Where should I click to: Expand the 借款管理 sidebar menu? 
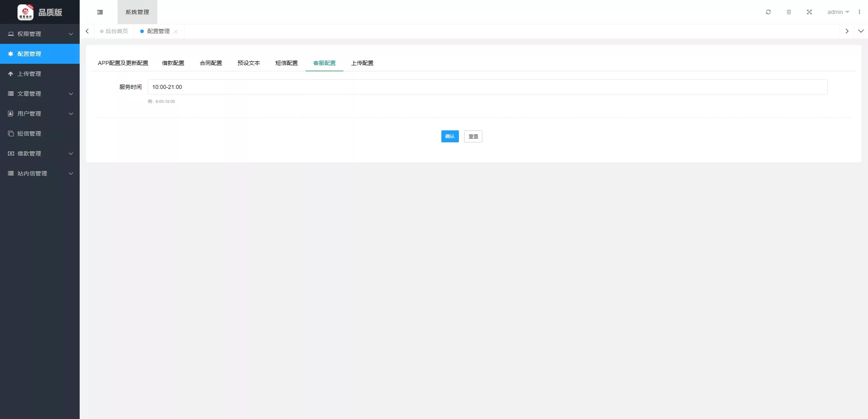pyautogui.click(x=40, y=153)
